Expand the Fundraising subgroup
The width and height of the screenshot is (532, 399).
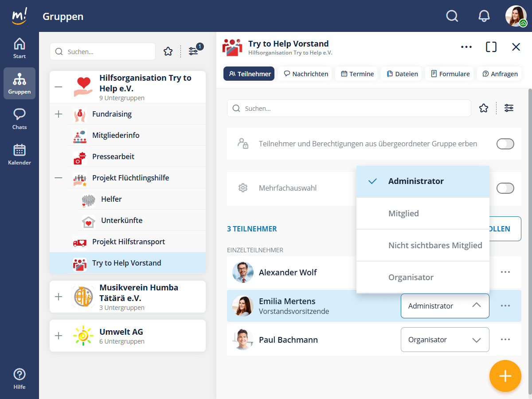[59, 114]
